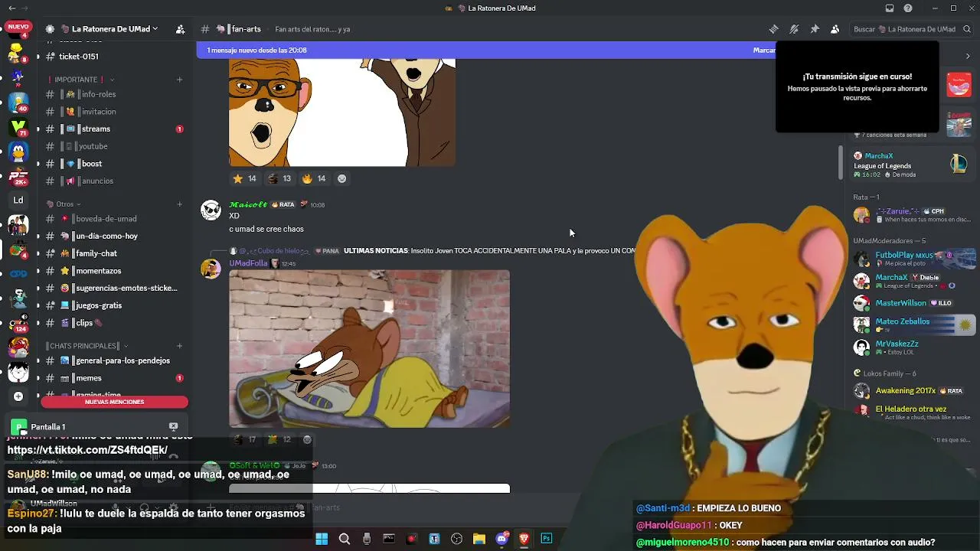Select FutbolPlay in the member list
This screenshot has width=980, height=551.
click(x=914, y=259)
